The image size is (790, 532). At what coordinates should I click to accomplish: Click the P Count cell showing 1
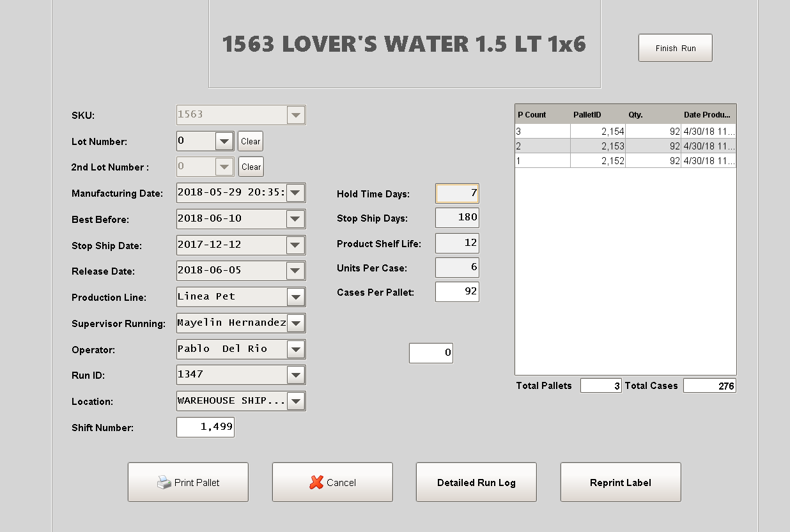point(543,160)
